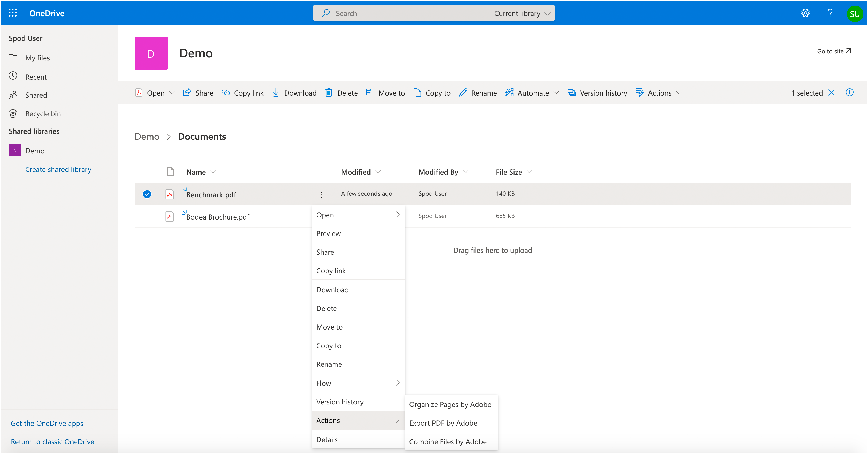The image size is (868, 454).
Task: Click the Create shared library link
Action: click(58, 169)
